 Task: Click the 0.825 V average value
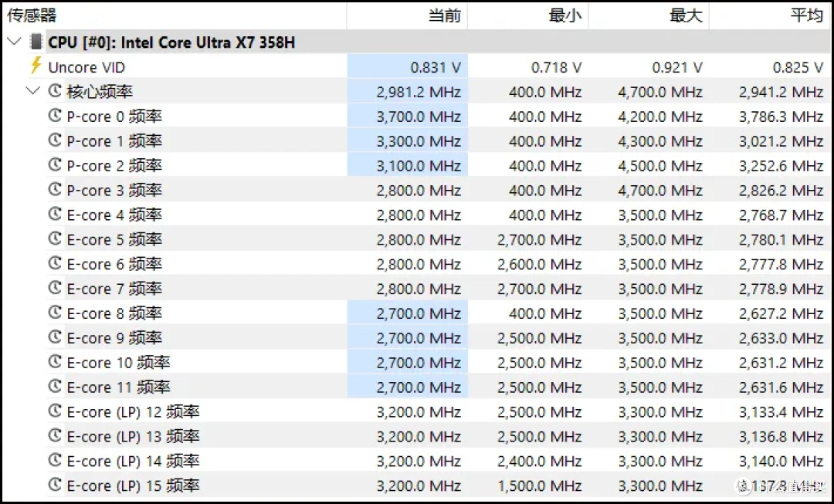pyautogui.click(x=798, y=67)
